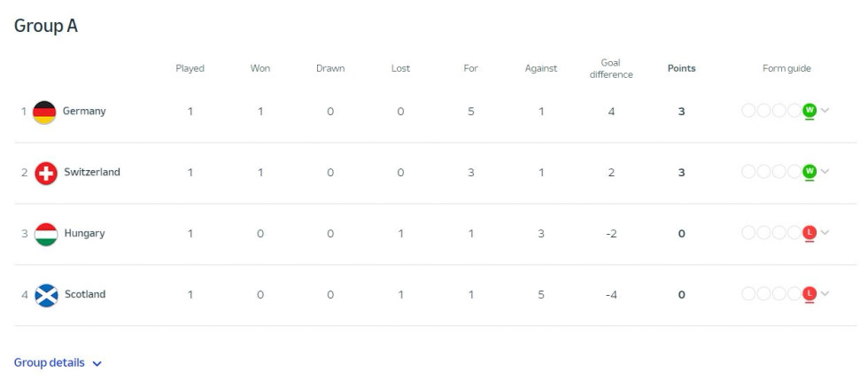Expand Germany's form guide chevron
Screen dimensions: 868x388
pos(825,110)
